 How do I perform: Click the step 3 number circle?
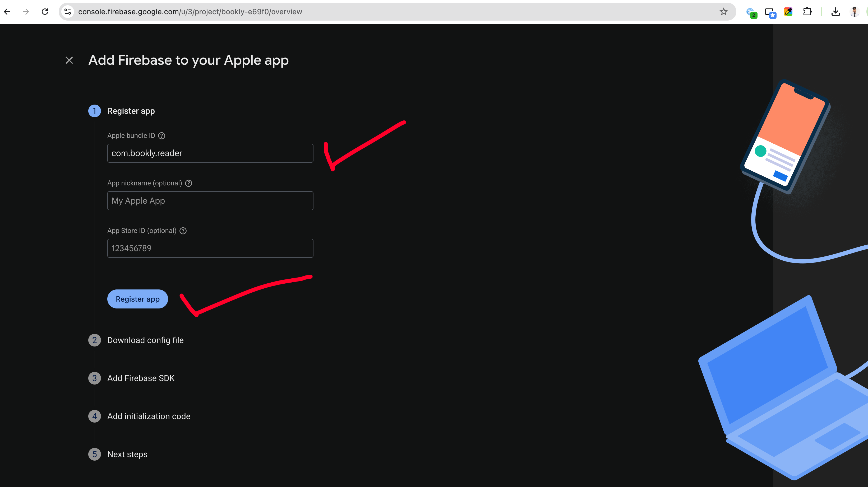click(95, 378)
